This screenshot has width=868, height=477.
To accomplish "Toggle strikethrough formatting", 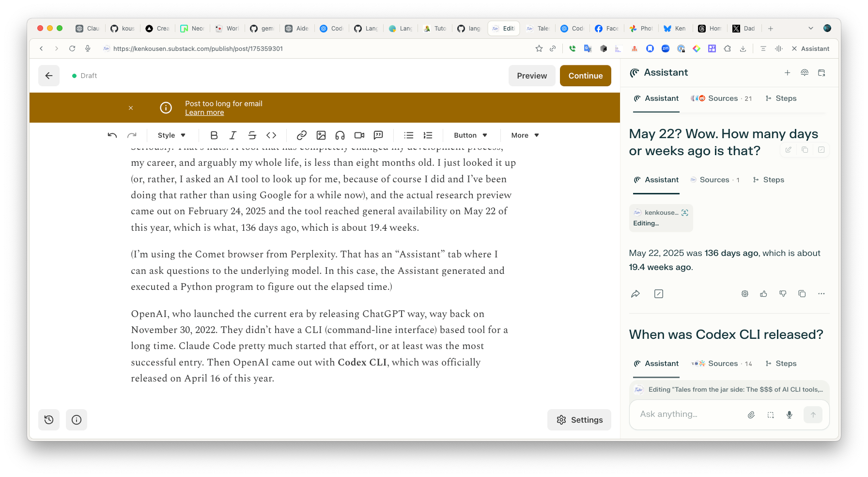I will [252, 135].
